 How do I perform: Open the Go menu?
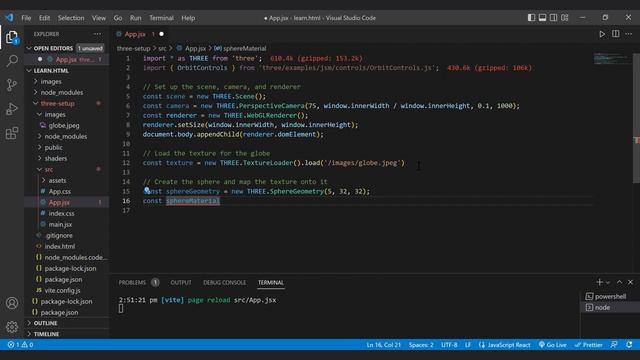pos(118,18)
